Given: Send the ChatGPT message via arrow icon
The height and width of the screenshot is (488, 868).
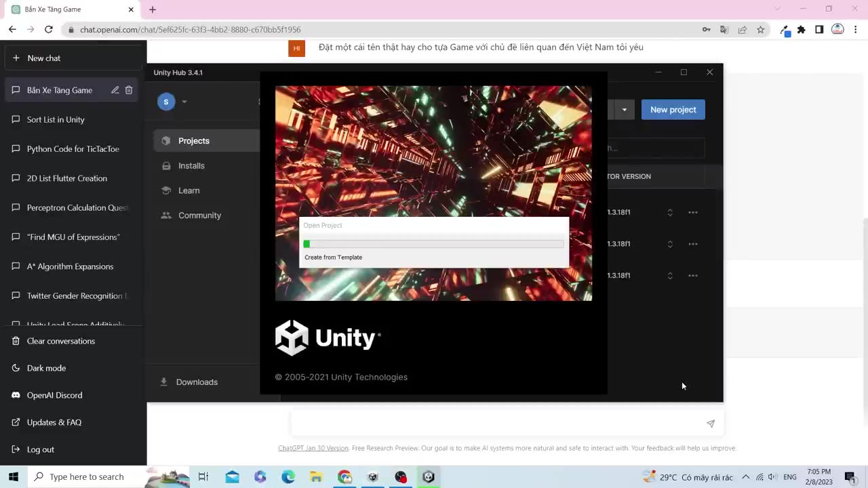Looking at the screenshot, I should [711, 424].
